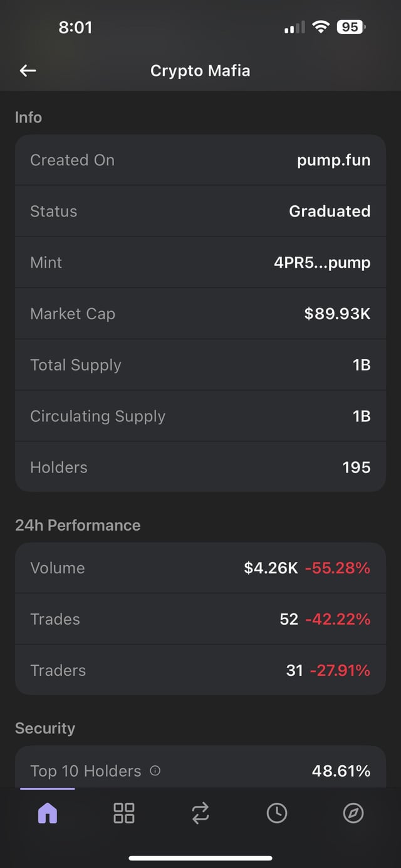Image resolution: width=401 pixels, height=868 pixels.
Task: Open the clock history tab icon
Action: click(276, 813)
